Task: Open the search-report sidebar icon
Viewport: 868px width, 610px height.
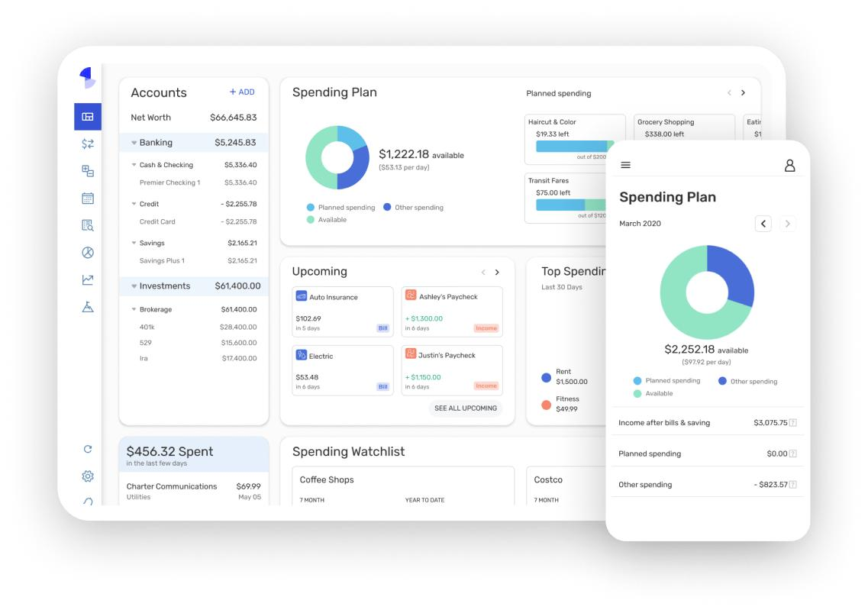Action: click(88, 225)
